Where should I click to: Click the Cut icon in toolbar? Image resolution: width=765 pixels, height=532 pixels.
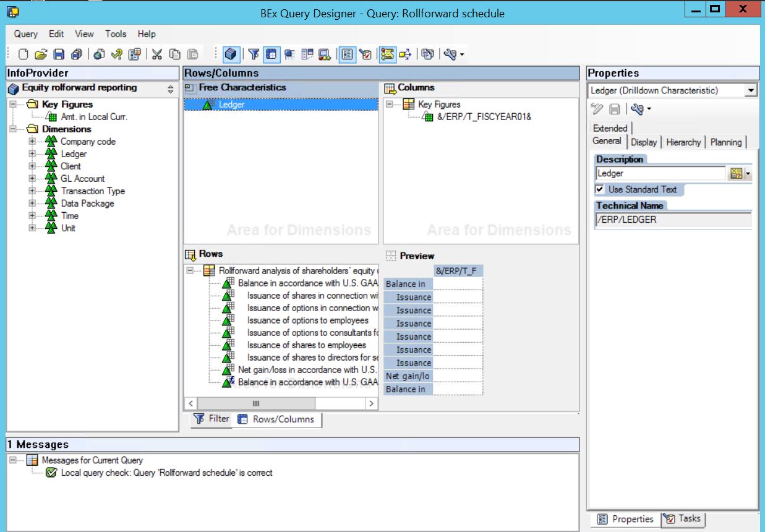(156, 54)
